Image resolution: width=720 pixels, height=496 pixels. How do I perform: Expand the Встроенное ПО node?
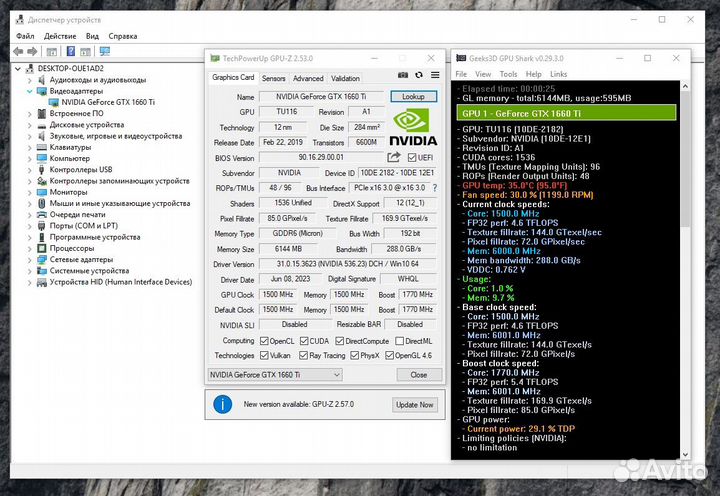[29, 113]
